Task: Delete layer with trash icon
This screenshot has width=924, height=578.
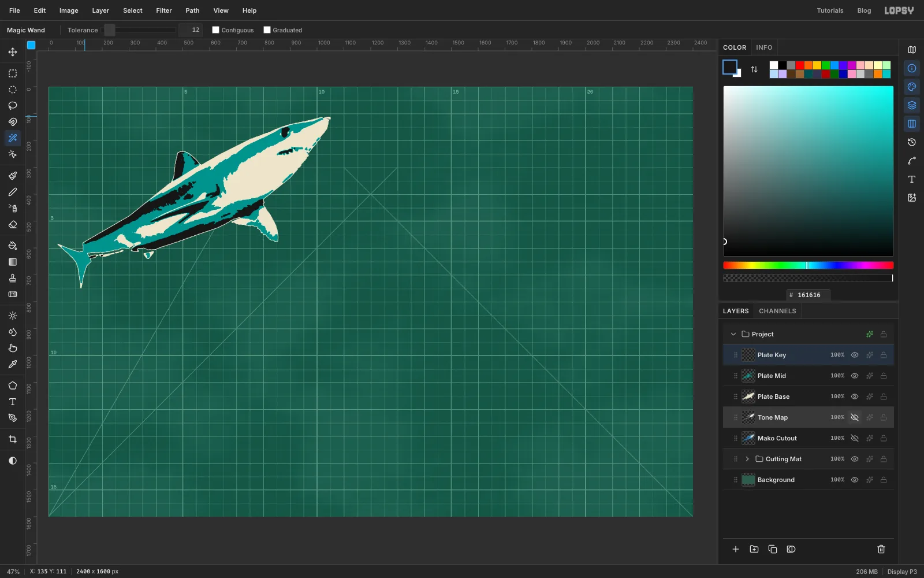Action: coord(881,549)
